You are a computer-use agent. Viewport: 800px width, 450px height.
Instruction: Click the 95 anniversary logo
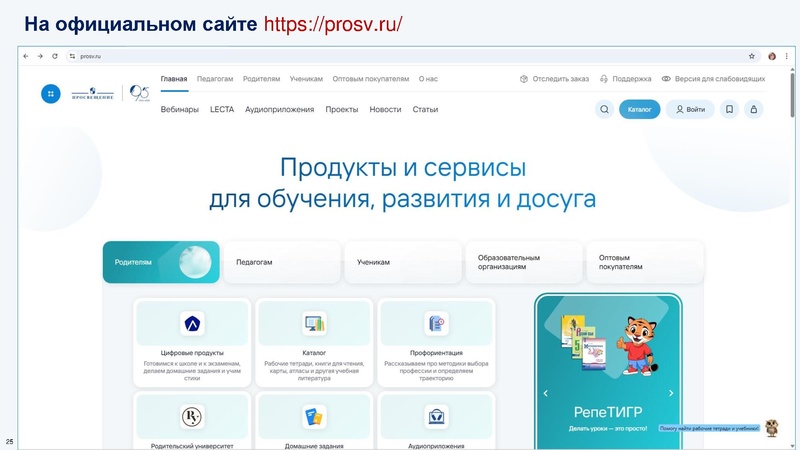139,93
